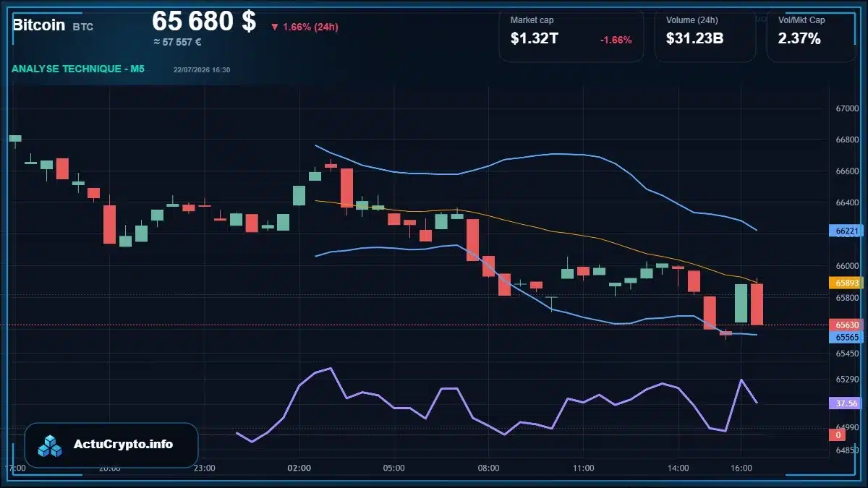868x488 pixels.
Task: Select the BTC ticker label
Action: pyautogui.click(x=83, y=26)
